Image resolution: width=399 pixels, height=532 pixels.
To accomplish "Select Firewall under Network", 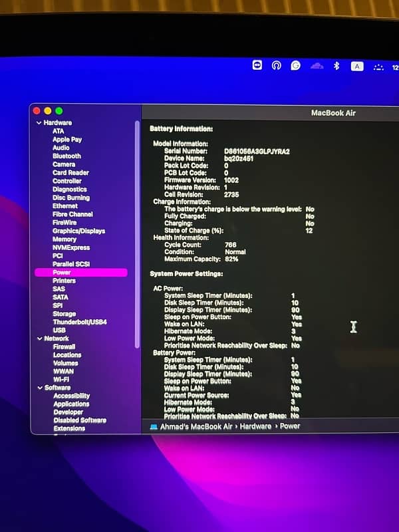I will 64,346.
